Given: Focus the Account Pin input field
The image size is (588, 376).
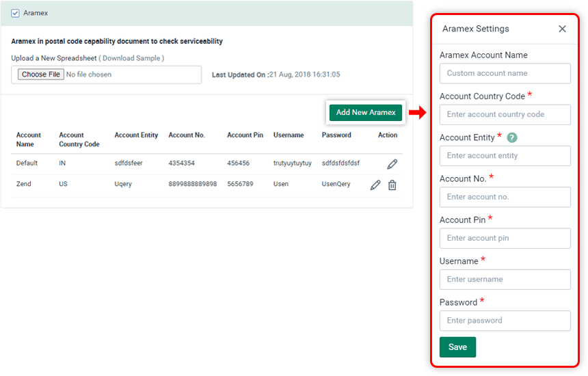Looking at the screenshot, I should 505,239.
